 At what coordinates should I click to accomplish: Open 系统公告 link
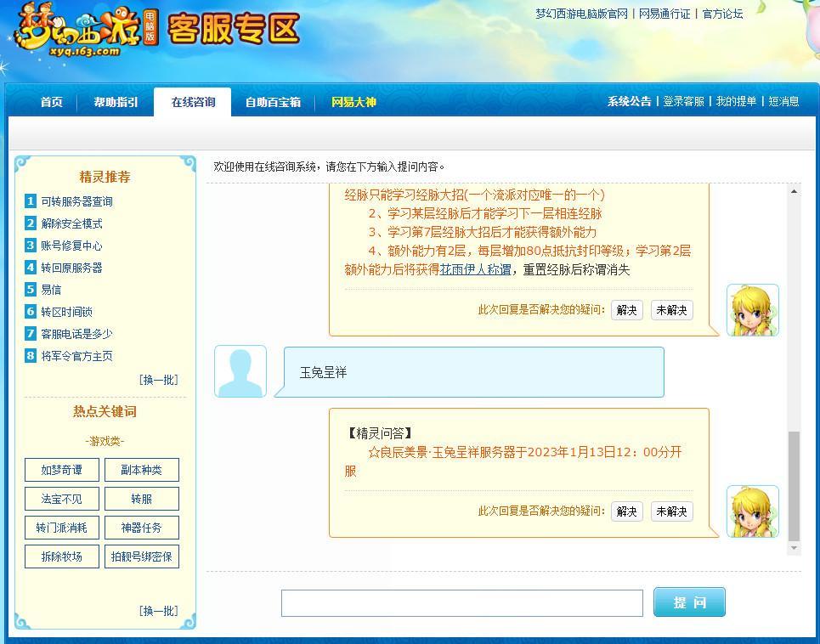coord(629,101)
